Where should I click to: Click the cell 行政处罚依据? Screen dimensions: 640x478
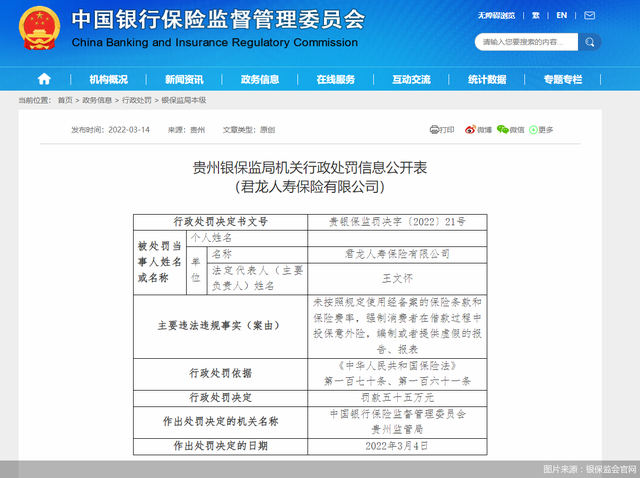pyautogui.click(x=220, y=374)
